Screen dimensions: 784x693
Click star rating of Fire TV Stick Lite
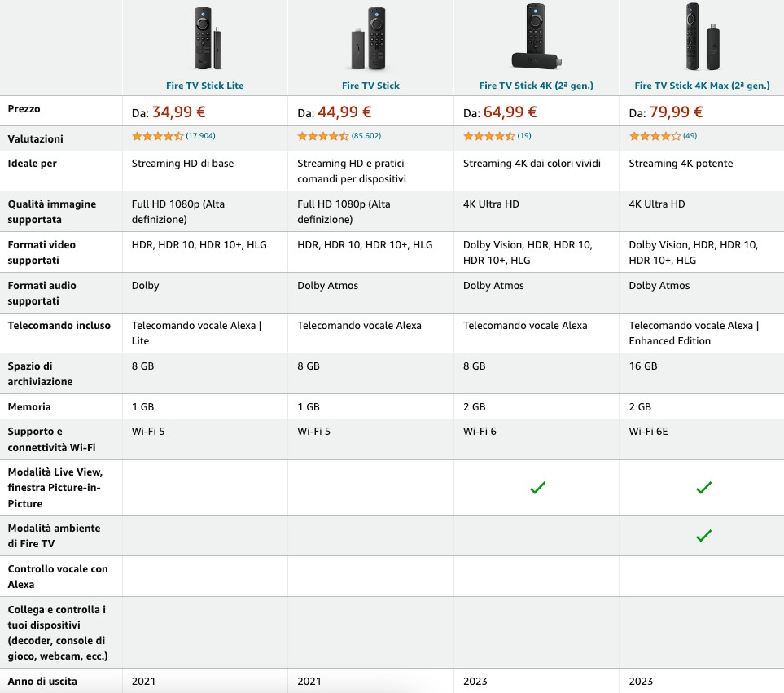[157, 136]
